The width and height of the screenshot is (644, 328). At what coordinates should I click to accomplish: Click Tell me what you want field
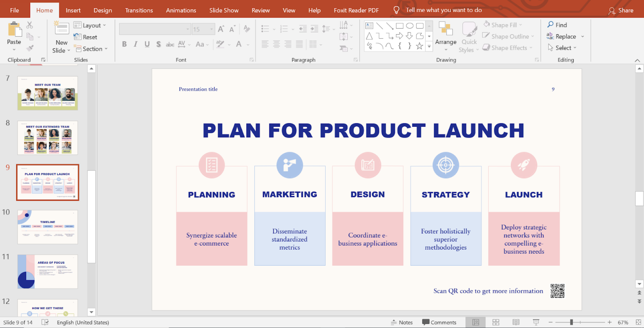tap(444, 10)
